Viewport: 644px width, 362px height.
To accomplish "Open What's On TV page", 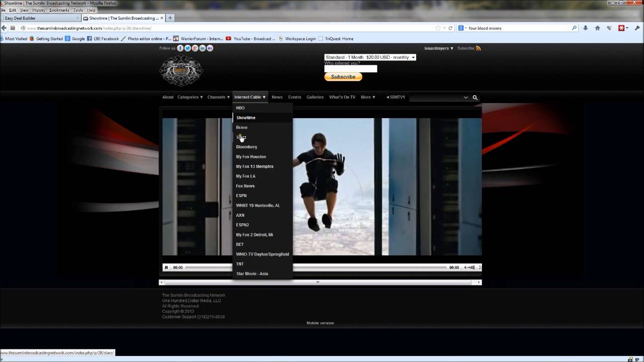I will pyautogui.click(x=342, y=97).
